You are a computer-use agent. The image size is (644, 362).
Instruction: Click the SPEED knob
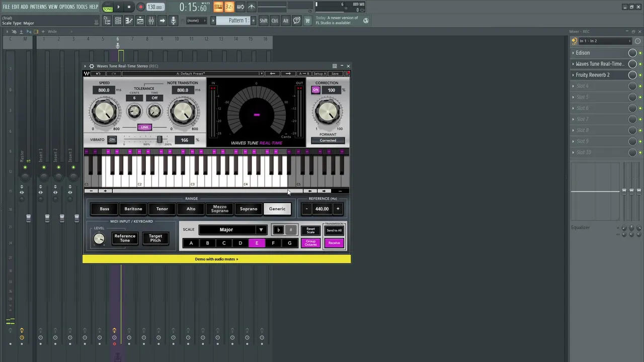(105, 112)
